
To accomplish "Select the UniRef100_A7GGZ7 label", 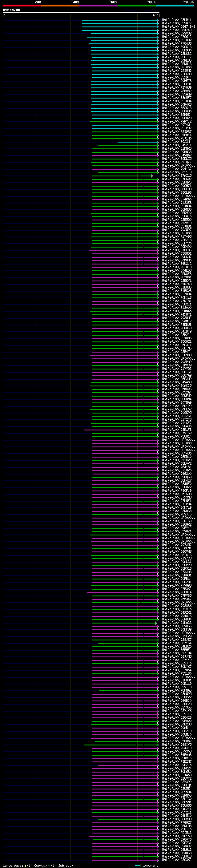I will (x=176, y=823).
